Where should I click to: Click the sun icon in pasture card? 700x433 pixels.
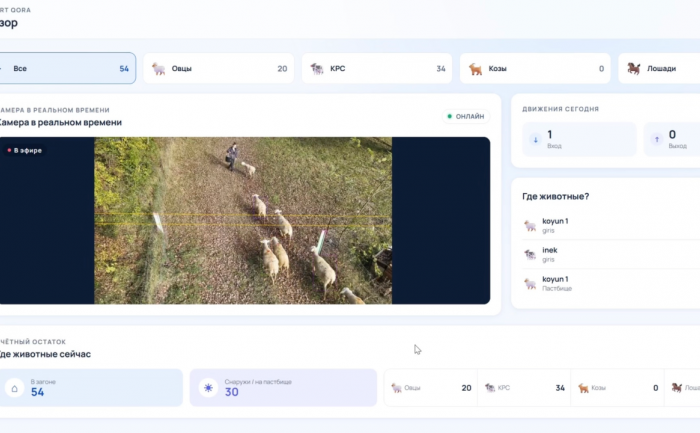click(x=208, y=388)
